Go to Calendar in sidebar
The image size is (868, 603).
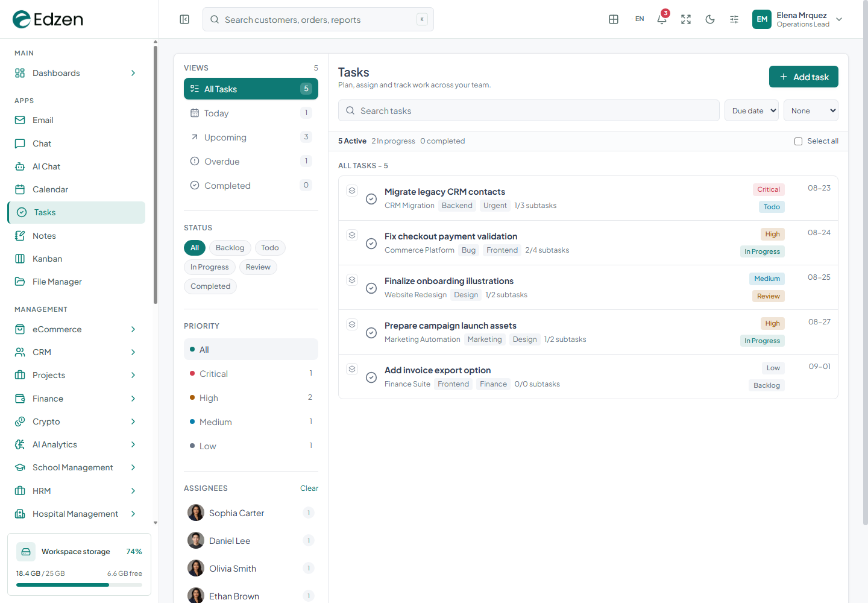76,189
